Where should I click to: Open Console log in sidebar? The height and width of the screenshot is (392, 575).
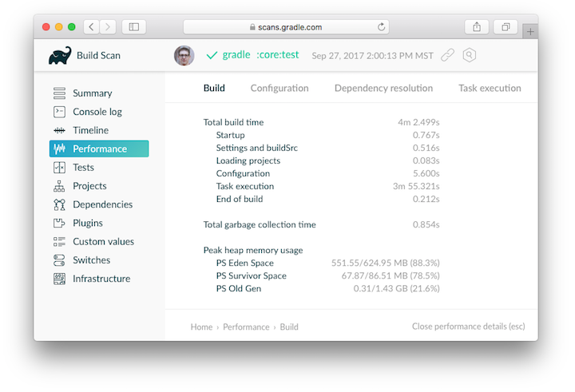tap(99, 112)
